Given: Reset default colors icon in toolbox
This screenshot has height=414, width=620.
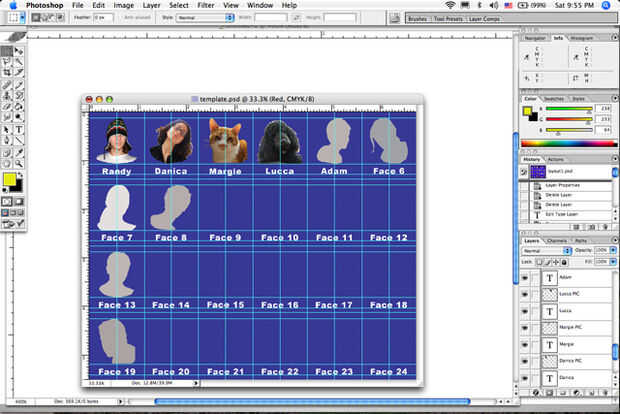Looking at the screenshot, I should point(5,191).
